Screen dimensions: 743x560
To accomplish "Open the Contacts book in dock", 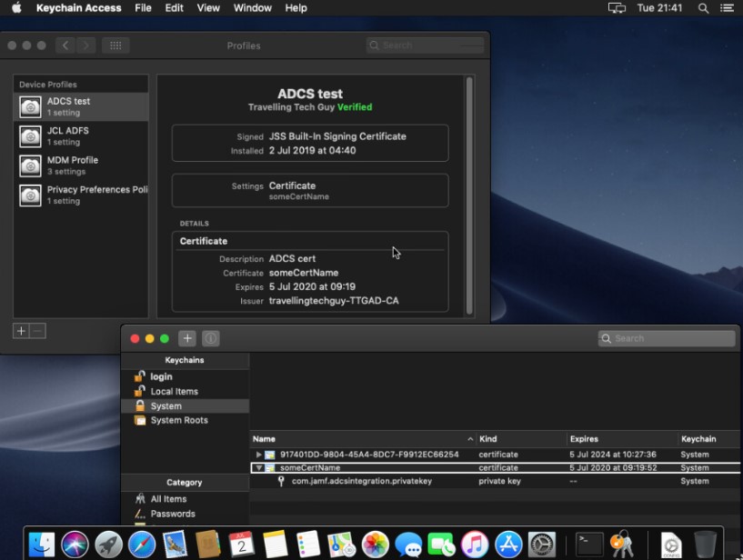I will coord(208,545).
